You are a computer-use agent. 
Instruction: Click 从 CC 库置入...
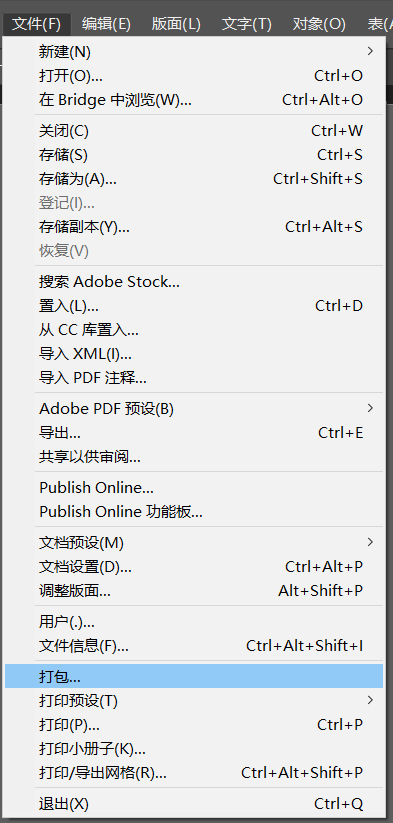(194, 330)
